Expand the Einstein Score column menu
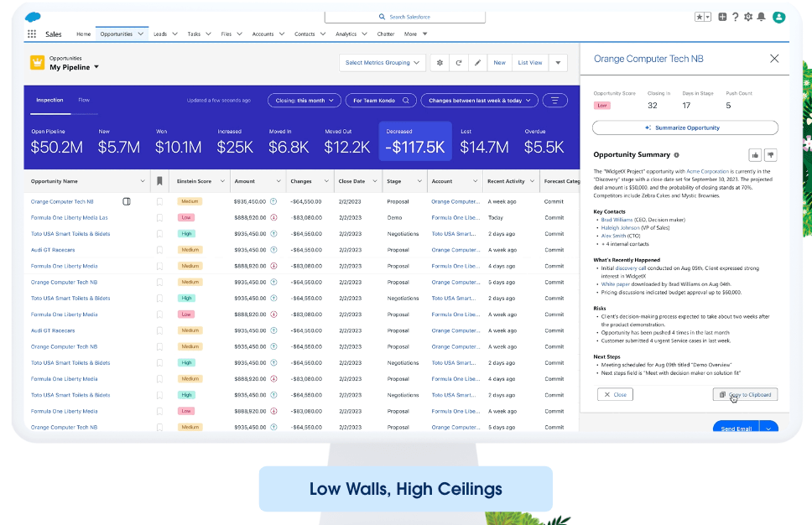This screenshot has height=525, width=812. point(222,181)
